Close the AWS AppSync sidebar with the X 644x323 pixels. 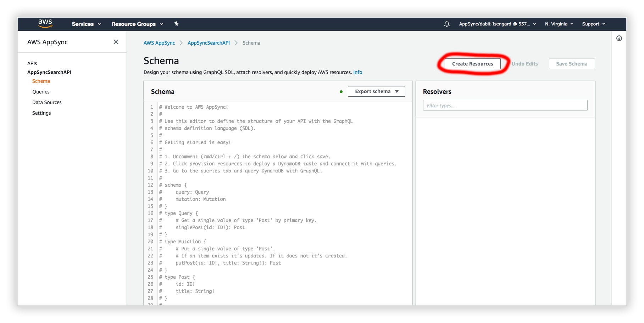tap(116, 42)
